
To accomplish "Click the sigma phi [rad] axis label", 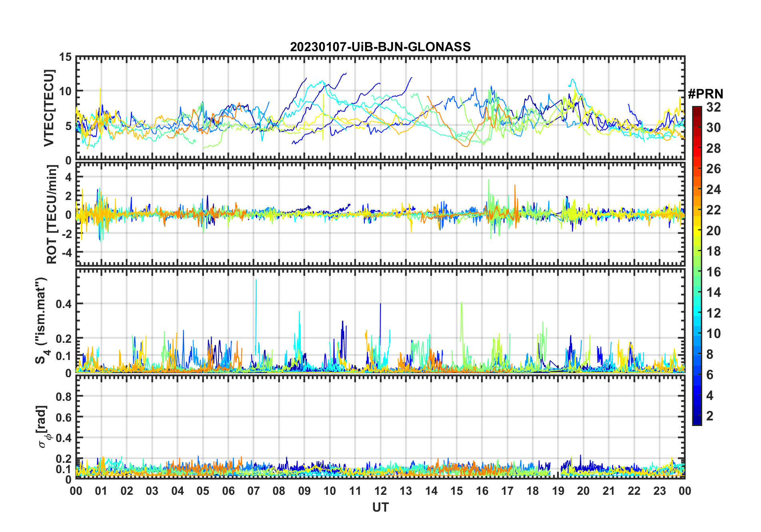I will pyautogui.click(x=43, y=426).
